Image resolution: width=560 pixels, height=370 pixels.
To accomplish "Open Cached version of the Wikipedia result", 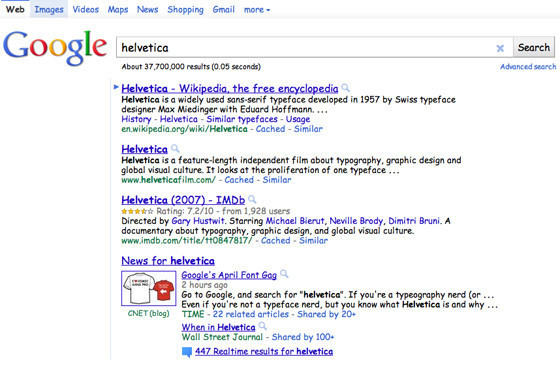I will click(x=270, y=129).
